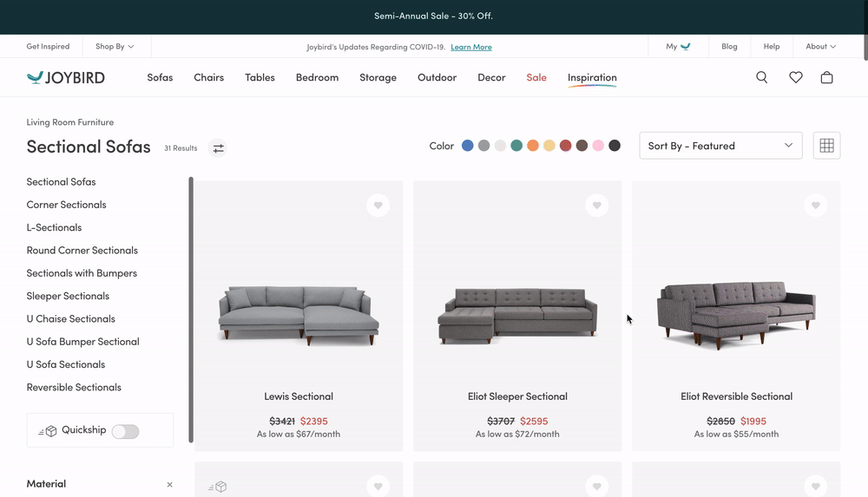Image resolution: width=868 pixels, height=497 pixels.
Task: Open the Chairs menu
Action: click(x=208, y=77)
